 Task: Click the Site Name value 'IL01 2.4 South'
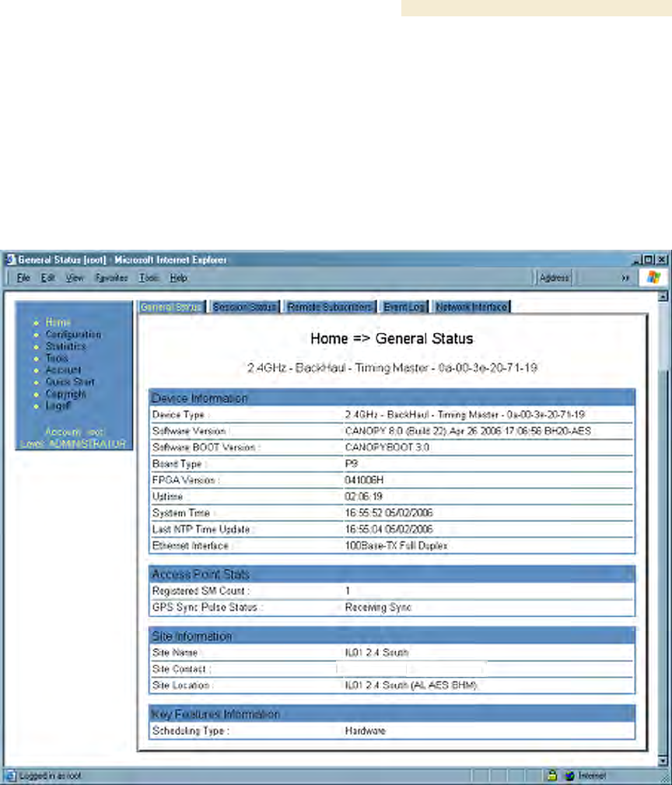[376, 652]
